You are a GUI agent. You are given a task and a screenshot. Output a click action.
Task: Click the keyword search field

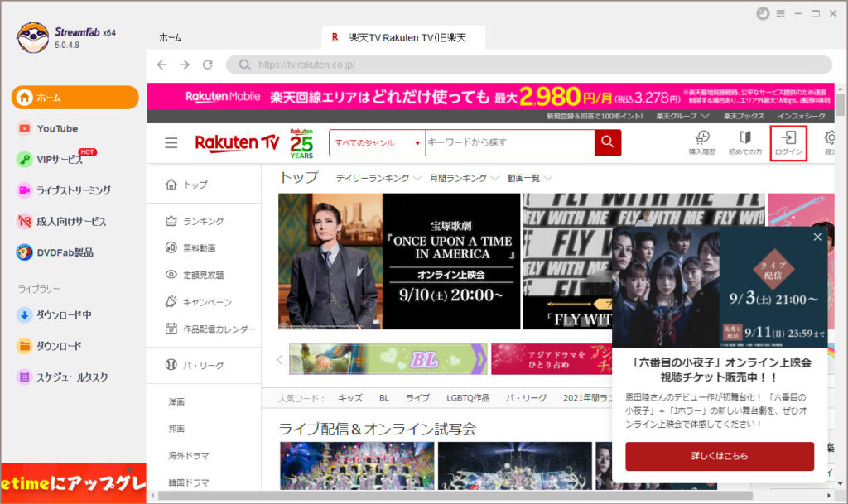(x=510, y=142)
